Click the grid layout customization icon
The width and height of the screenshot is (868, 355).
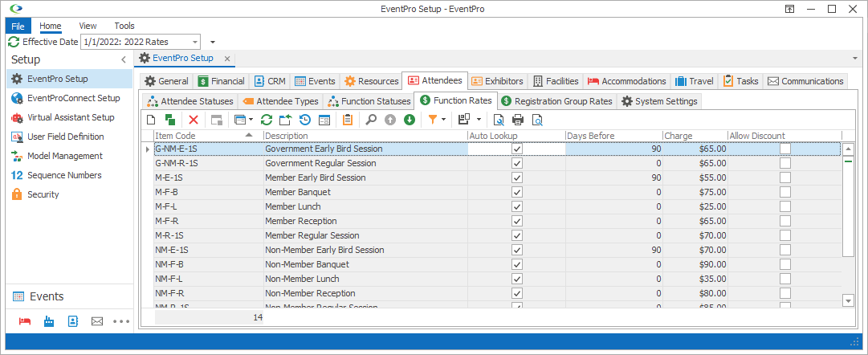[x=464, y=119]
